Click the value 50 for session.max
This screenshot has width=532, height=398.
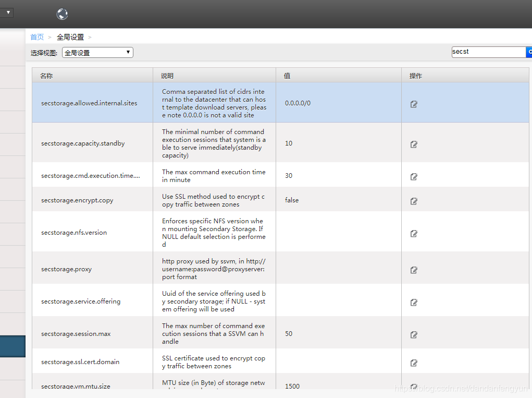tap(288, 334)
